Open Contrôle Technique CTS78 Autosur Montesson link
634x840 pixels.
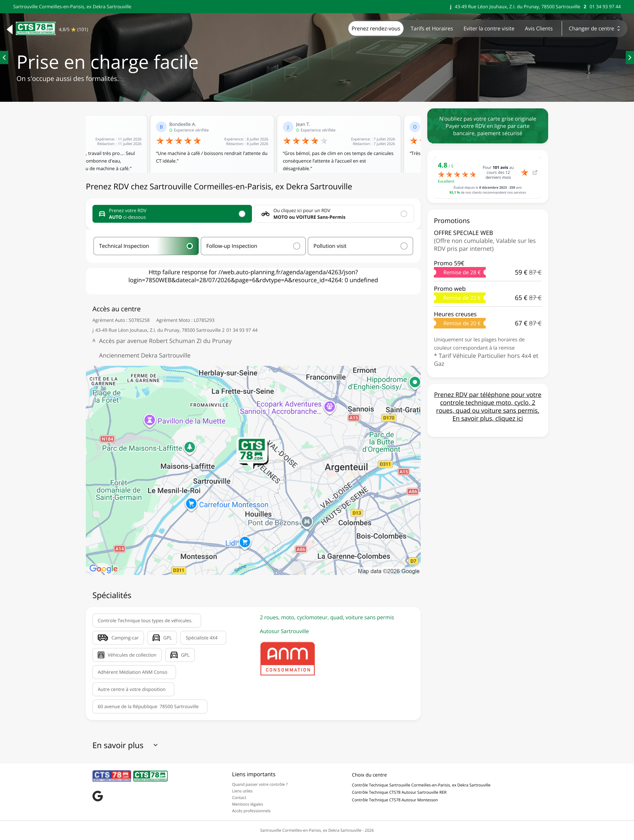click(395, 800)
